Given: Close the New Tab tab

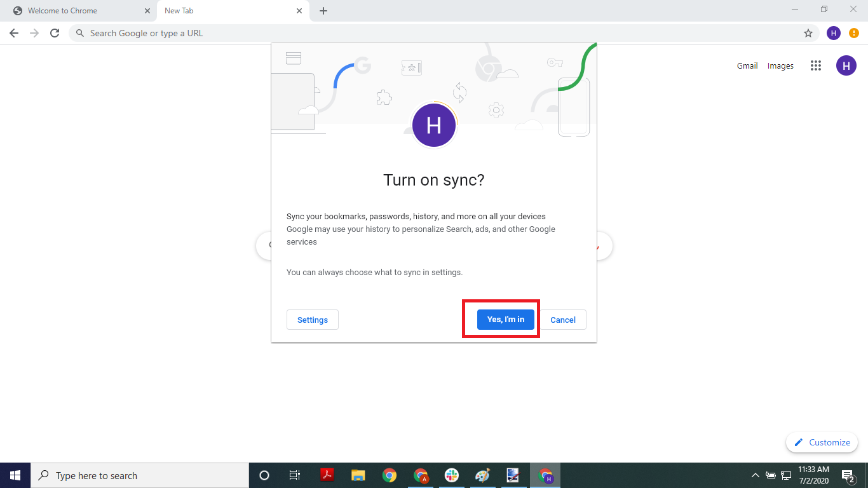Looking at the screenshot, I should [x=299, y=11].
